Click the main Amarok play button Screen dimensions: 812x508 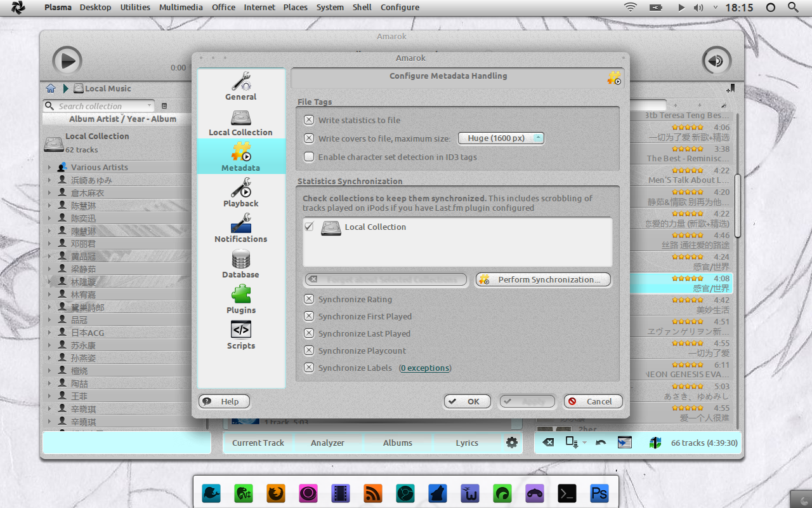(67, 61)
